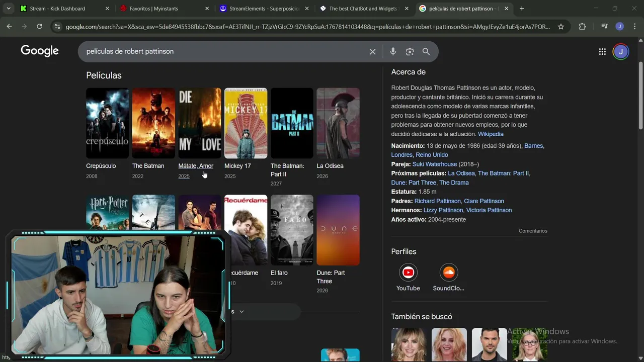Open new tab with plus button
644x362 pixels.
click(522, 9)
